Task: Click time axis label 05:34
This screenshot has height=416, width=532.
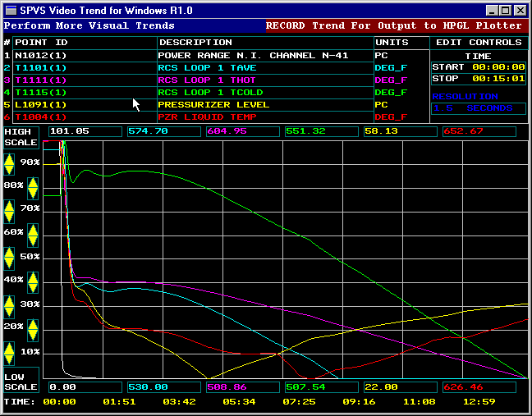Action: 239,402
